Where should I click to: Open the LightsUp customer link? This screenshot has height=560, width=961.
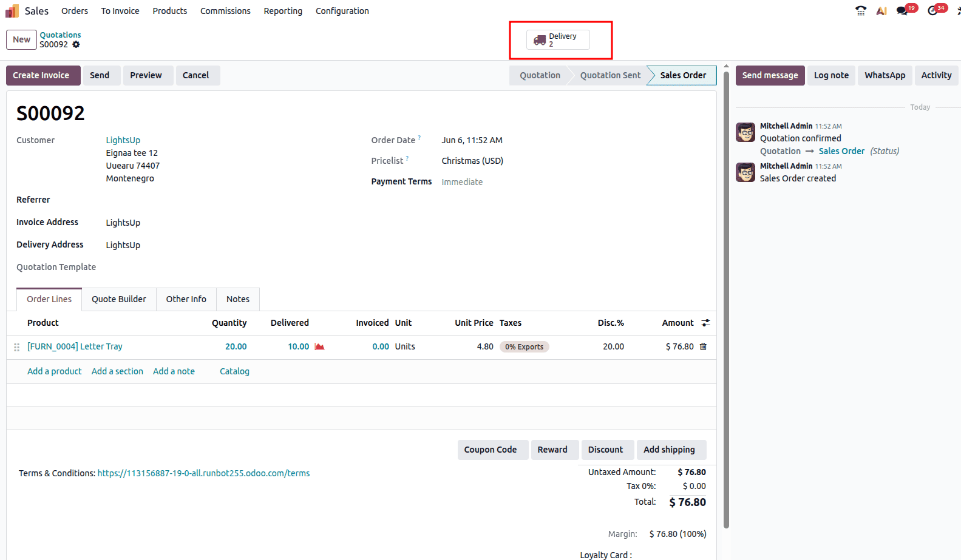pyautogui.click(x=123, y=140)
